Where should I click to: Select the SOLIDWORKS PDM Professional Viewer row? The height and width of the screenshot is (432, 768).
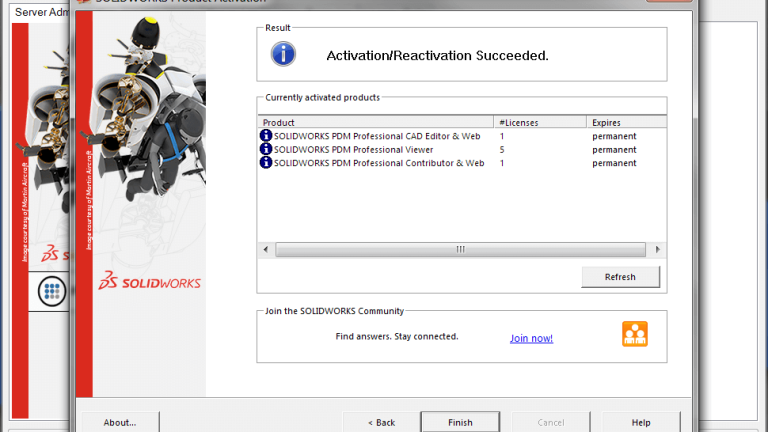click(462, 149)
